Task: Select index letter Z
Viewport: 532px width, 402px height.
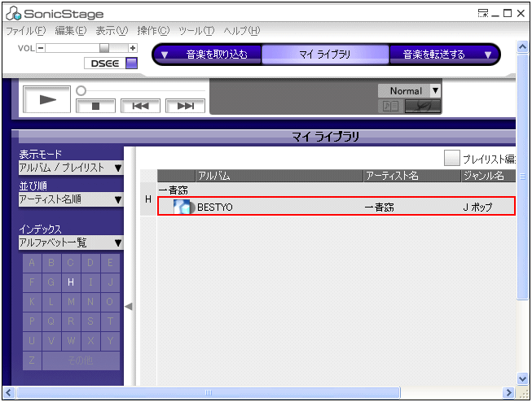Action: click(32, 360)
